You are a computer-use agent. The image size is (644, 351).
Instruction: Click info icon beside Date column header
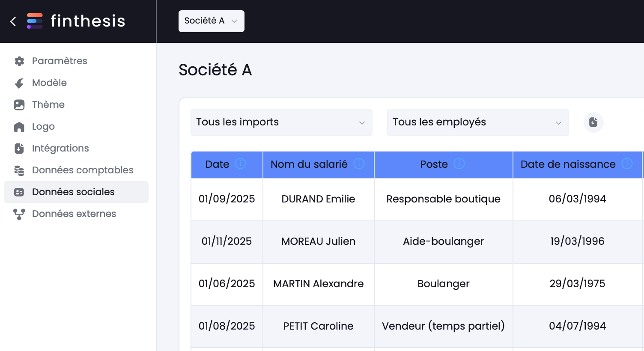(241, 164)
